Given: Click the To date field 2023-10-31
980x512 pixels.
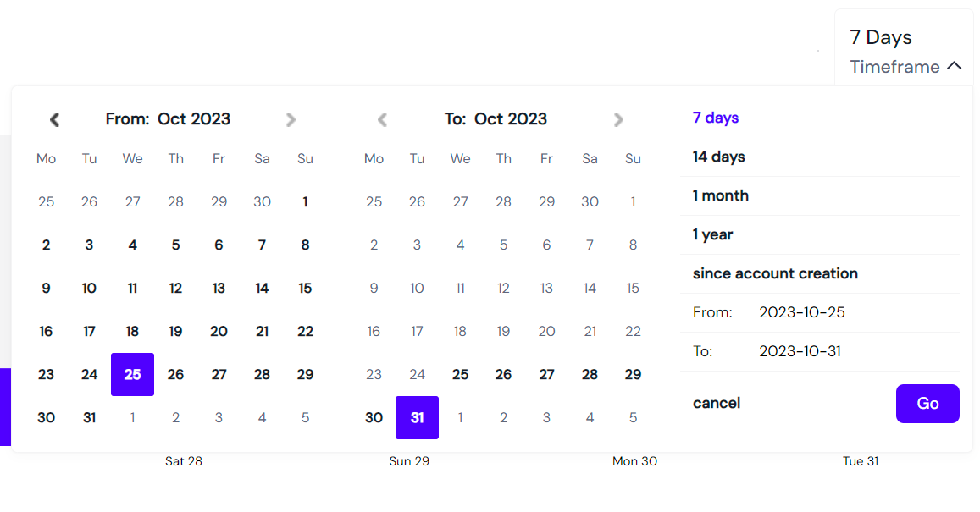Looking at the screenshot, I should pos(800,351).
